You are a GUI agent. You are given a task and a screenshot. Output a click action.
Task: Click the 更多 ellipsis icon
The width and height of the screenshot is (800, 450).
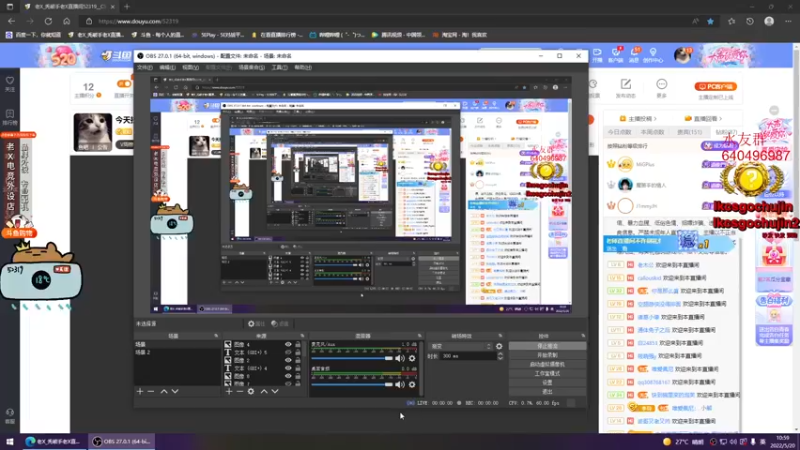[x=661, y=84]
